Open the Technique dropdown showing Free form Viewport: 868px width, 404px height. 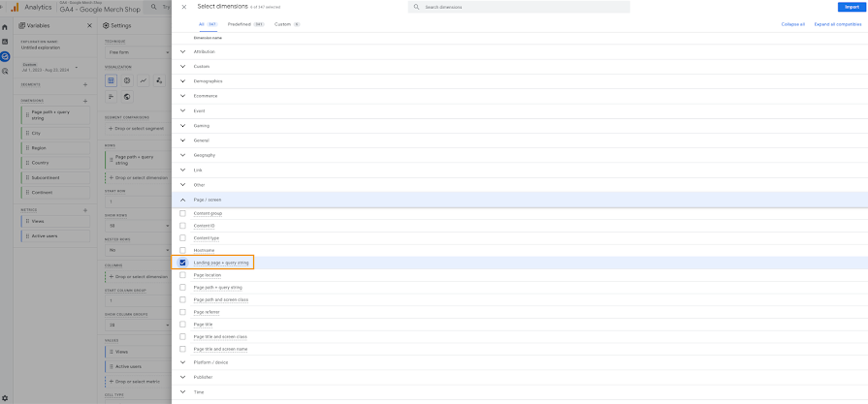coord(138,52)
